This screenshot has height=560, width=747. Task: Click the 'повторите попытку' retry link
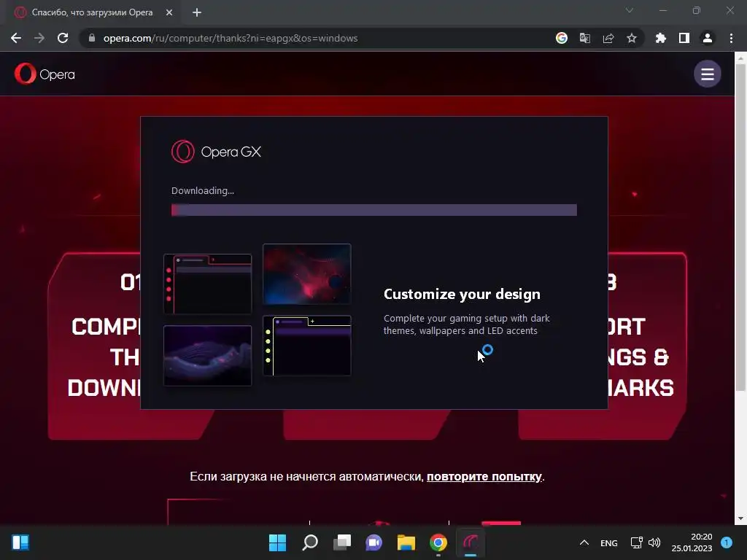coord(484,477)
